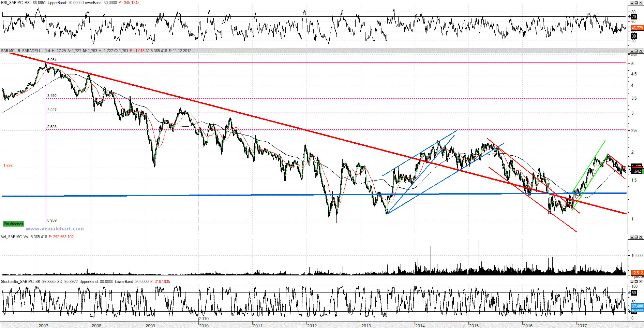
Task: Click the current price tag 1,642
Action: point(636,171)
